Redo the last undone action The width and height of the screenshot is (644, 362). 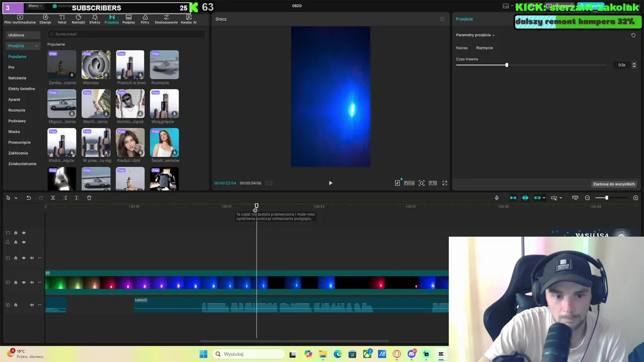(41, 198)
